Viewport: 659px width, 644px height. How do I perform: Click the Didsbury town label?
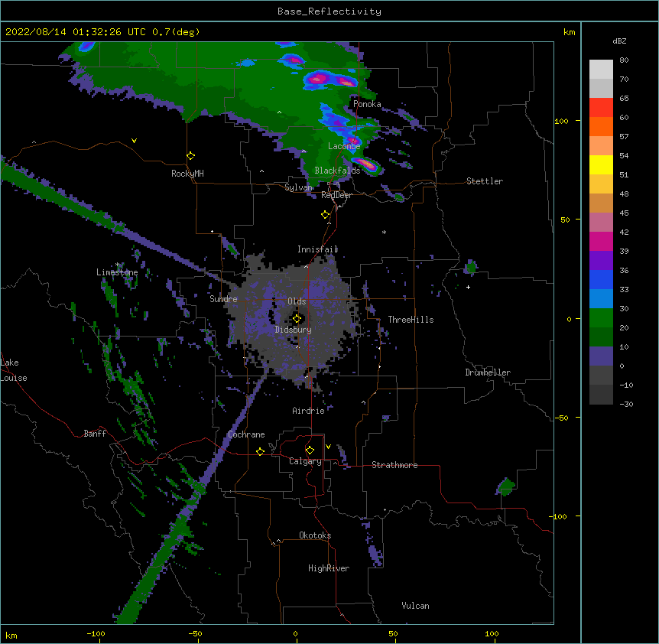[x=294, y=330]
